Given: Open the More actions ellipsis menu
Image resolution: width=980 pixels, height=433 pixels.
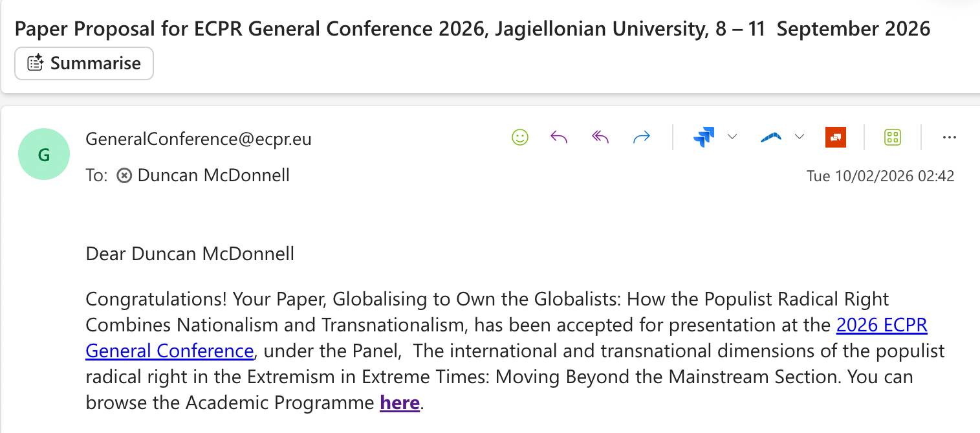Looking at the screenshot, I should pyautogui.click(x=949, y=137).
